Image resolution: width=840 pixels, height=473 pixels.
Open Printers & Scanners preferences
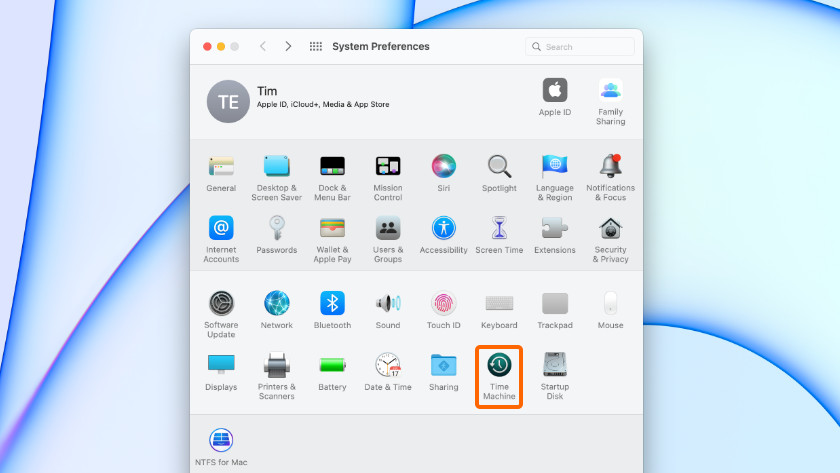tap(276, 376)
